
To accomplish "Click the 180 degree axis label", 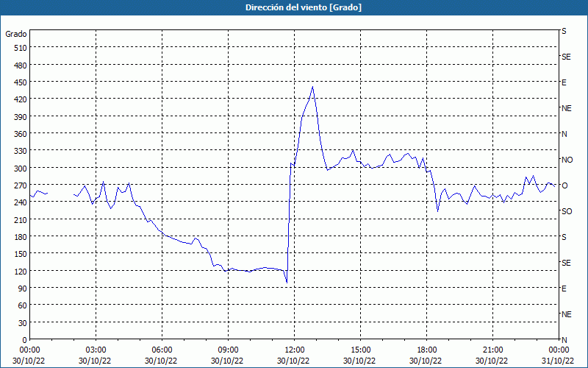I will tap(21, 237).
